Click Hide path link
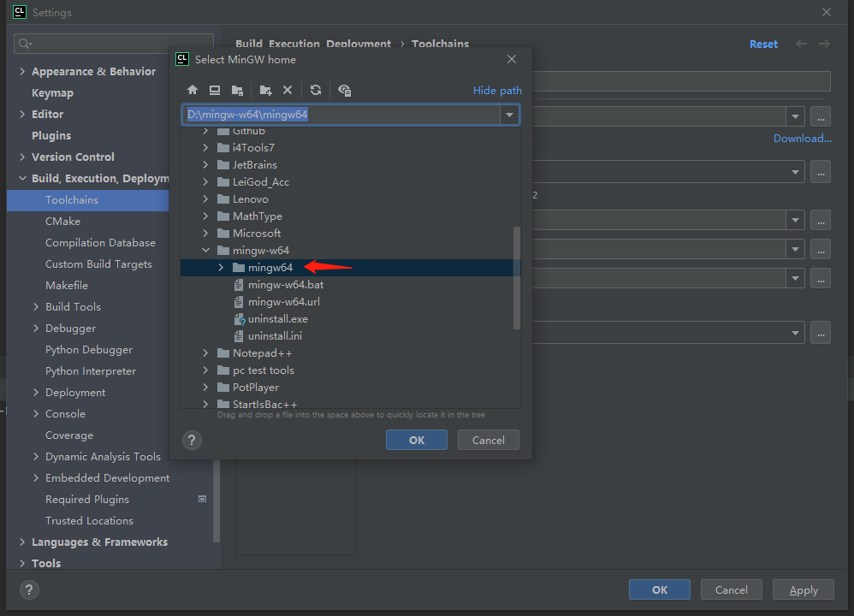The width and height of the screenshot is (854, 616). pyautogui.click(x=497, y=91)
